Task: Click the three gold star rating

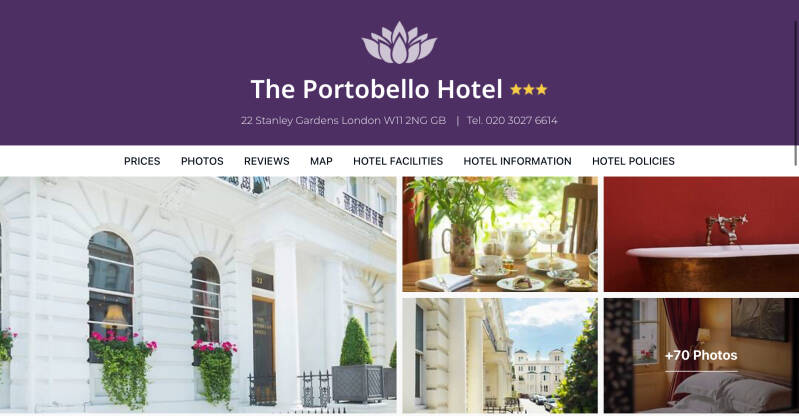Action: 529,90
